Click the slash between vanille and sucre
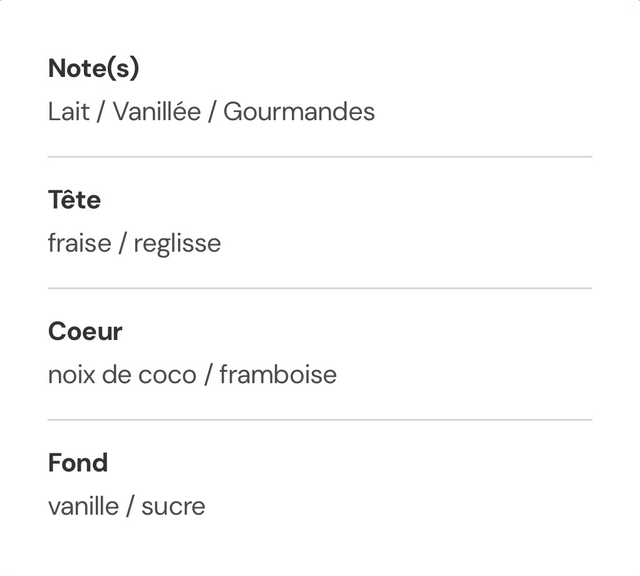Viewport: 640px width, 576px height. 129,506
